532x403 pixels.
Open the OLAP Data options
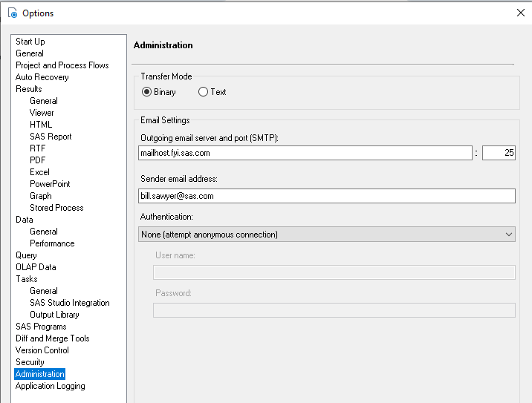[36, 267]
